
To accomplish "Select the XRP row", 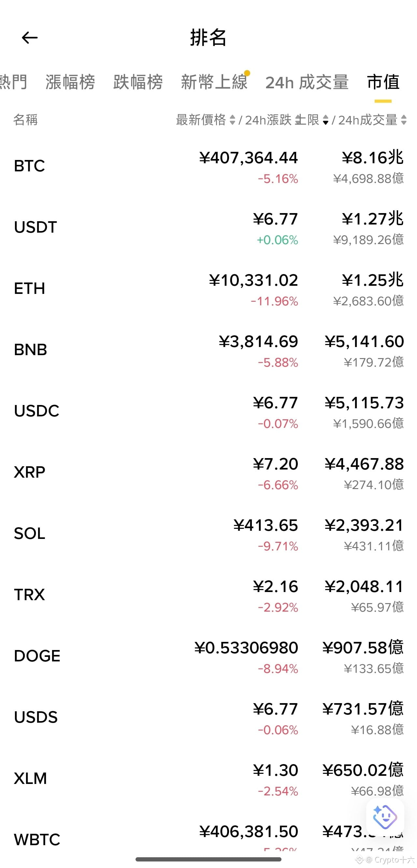I will (208, 473).
